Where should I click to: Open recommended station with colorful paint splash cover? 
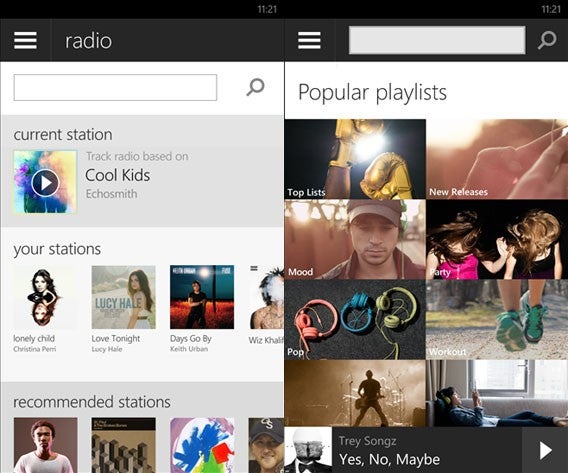point(202,445)
